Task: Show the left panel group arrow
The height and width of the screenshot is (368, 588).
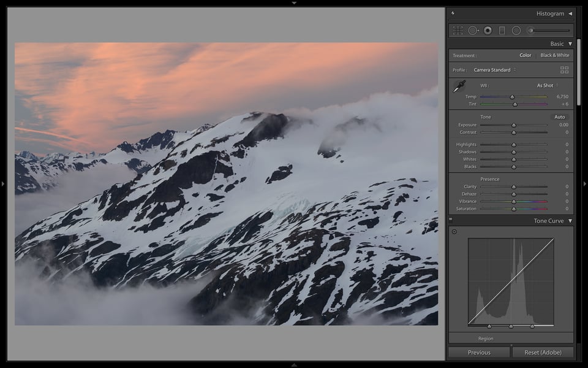Action: click(3, 183)
